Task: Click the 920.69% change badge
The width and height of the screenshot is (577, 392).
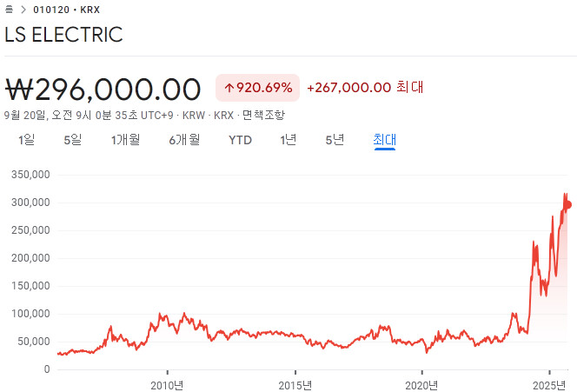Action: coord(264,87)
